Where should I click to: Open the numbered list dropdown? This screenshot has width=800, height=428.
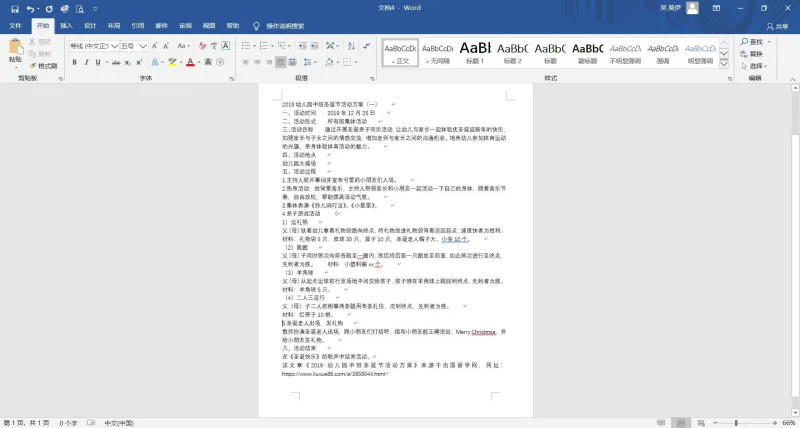[x=272, y=46]
